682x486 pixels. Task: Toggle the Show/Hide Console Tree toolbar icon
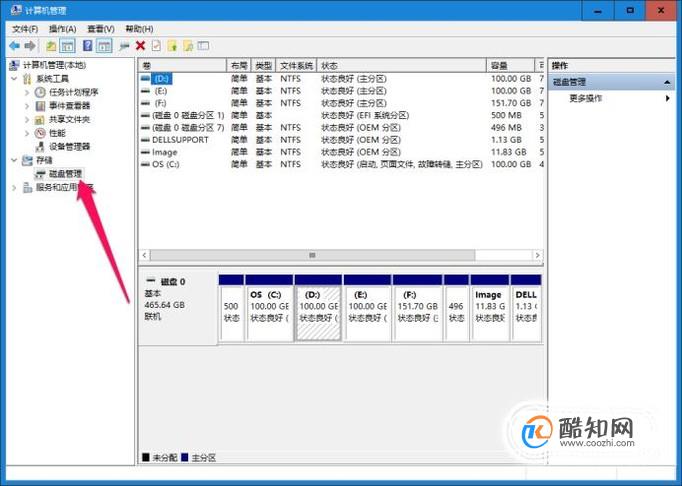tap(67, 46)
